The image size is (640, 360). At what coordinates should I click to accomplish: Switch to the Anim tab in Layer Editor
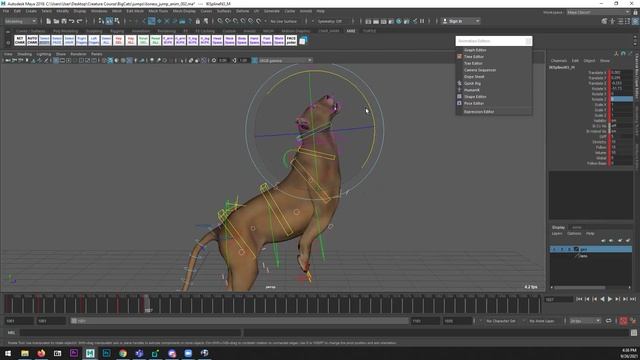576,227
